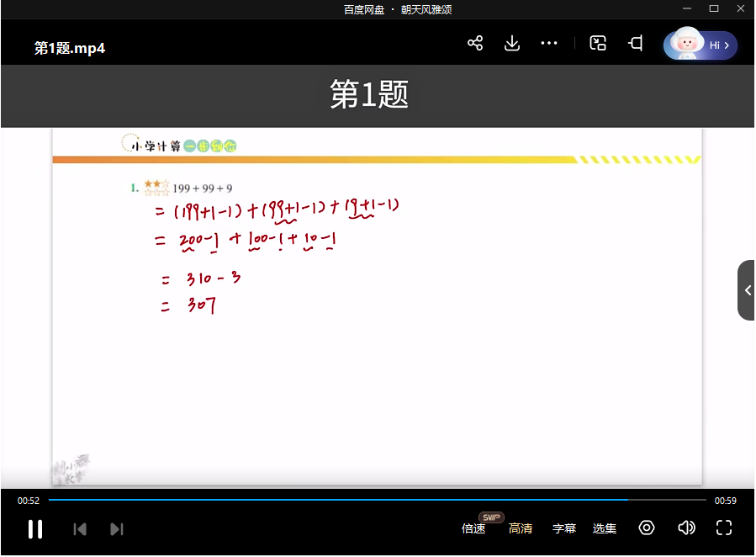Enter fullscreen mode
Image resolution: width=756 pixels, height=557 pixels.
(x=724, y=528)
